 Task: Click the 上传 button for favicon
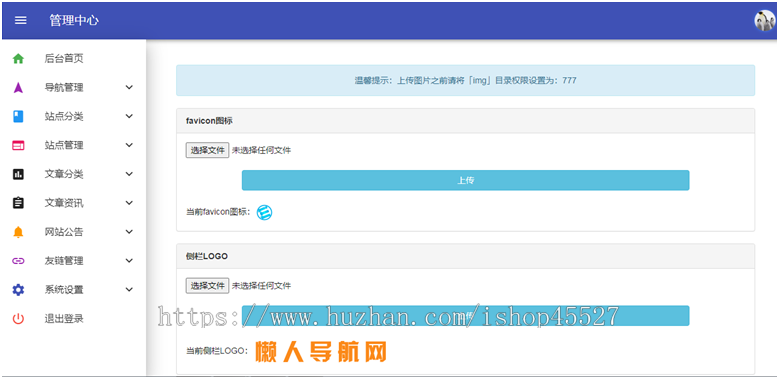[x=466, y=180]
